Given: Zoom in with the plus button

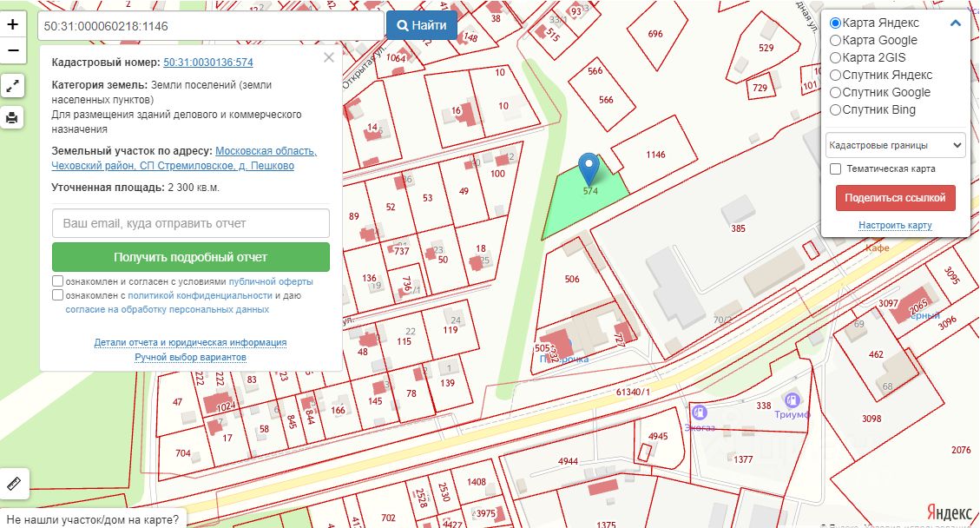Looking at the screenshot, I should coord(13,24).
